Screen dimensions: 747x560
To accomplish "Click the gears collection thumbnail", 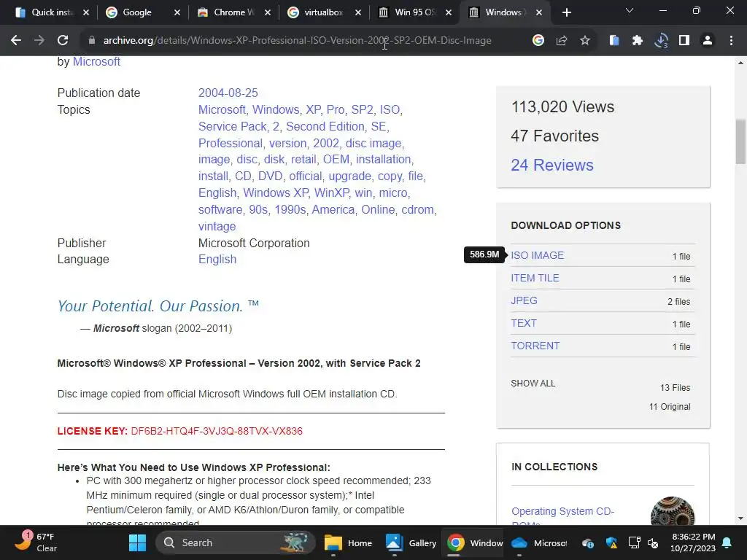I will click(672, 511).
